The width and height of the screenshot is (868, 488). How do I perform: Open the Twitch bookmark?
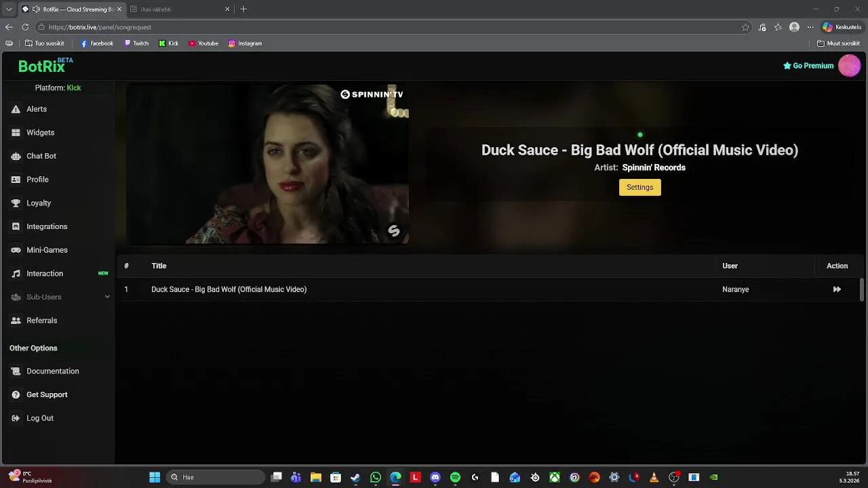[x=136, y=43]
